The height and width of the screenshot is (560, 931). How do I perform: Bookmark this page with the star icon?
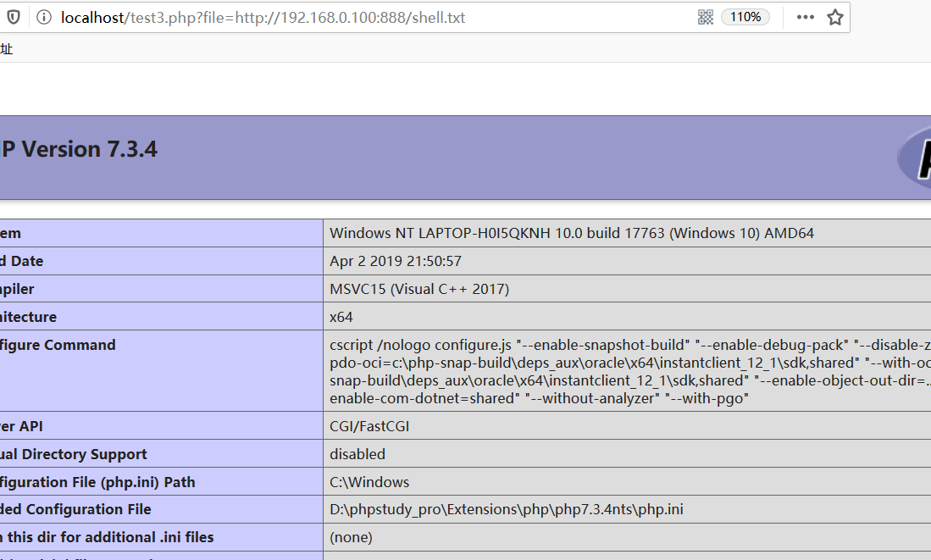pos(834,17)
